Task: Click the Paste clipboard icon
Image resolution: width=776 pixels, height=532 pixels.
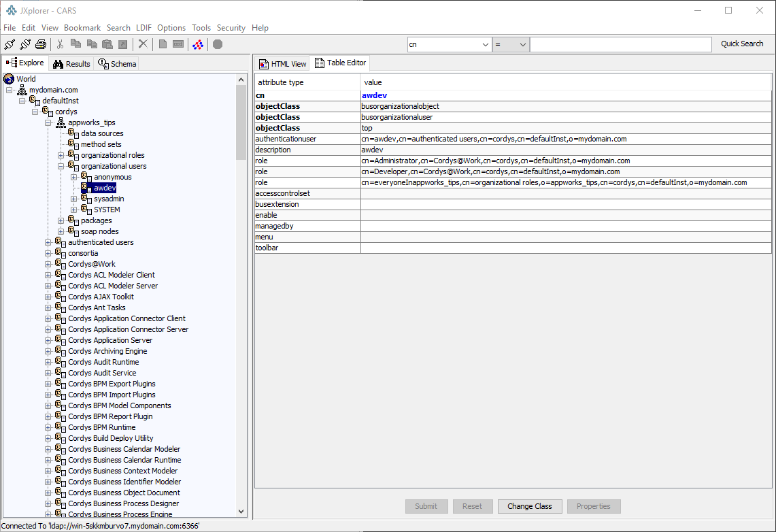Action: pos(107,44)
